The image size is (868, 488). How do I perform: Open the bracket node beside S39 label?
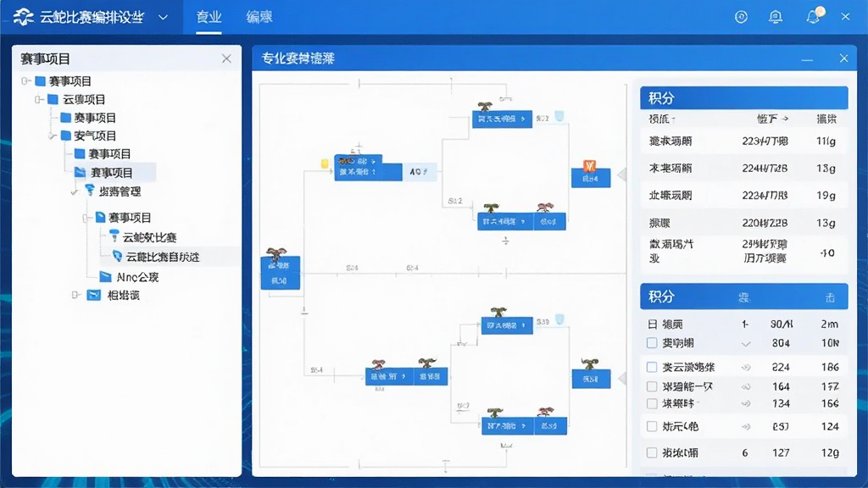coord(507,325)
